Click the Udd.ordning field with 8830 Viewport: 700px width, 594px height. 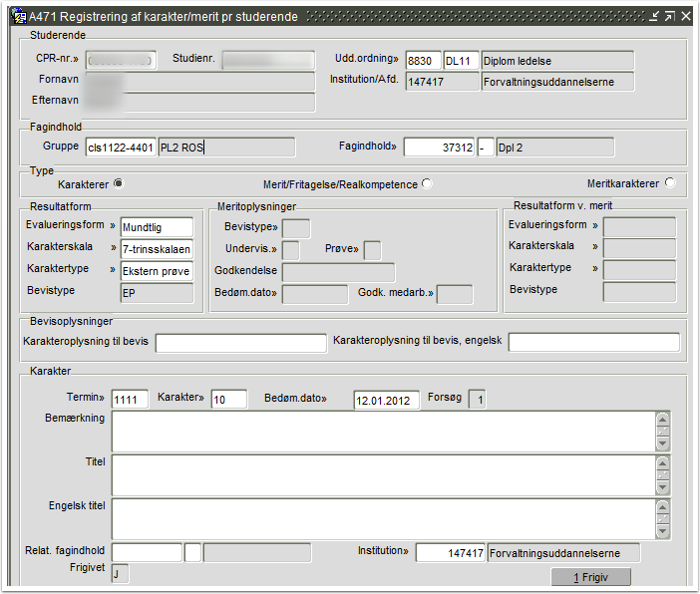pos(423,61)
